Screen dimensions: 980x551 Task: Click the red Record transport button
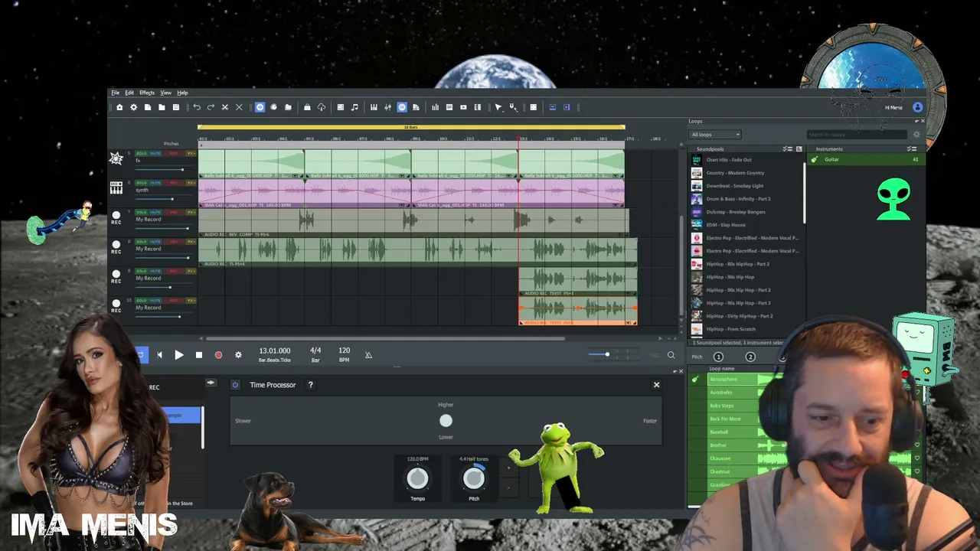(218, 355)
